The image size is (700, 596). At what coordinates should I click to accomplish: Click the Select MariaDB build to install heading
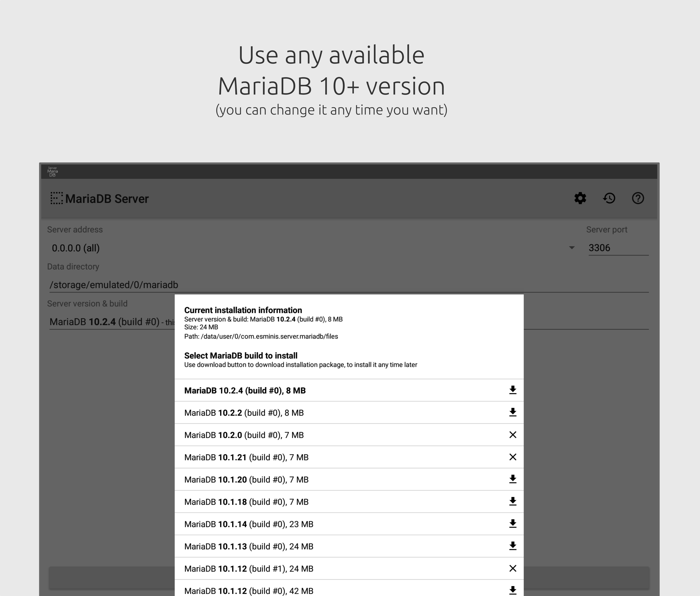pyautogui.click(x=240, y=355)
